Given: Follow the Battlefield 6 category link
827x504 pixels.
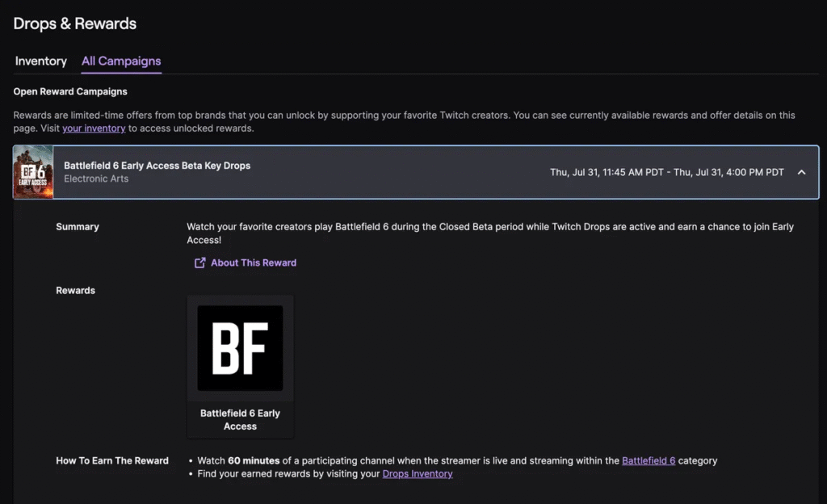Looking at the screenshot, I should point(649,460).
